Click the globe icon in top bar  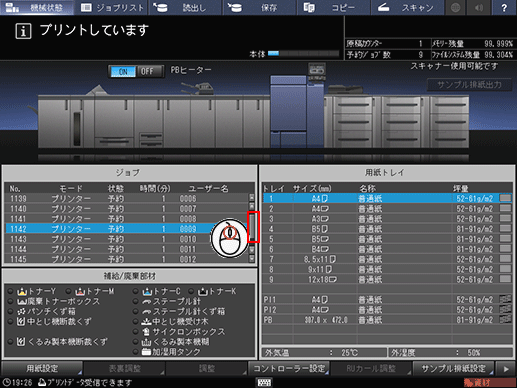tap(456, 7)
